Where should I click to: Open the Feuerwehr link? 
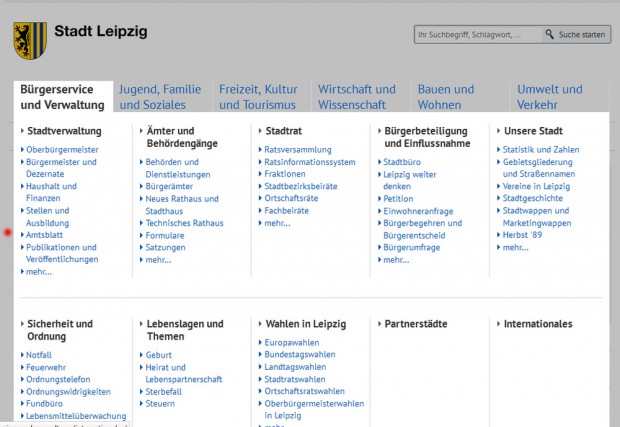coord(46,367)
